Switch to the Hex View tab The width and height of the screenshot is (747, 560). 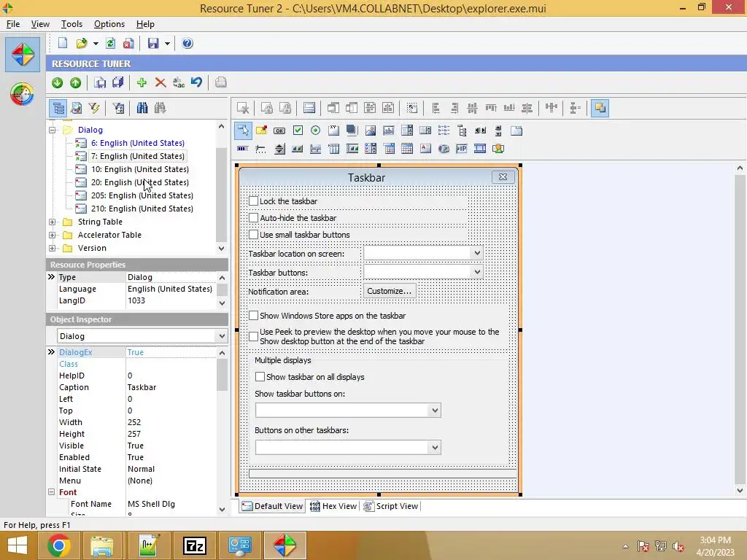(333, 506)
